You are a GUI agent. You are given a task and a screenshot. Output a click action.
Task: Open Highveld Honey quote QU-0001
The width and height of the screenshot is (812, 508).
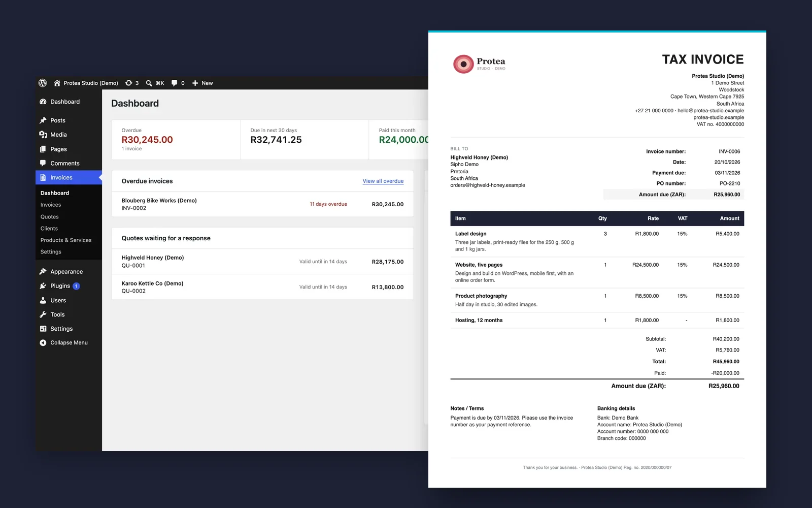[262, 262]
